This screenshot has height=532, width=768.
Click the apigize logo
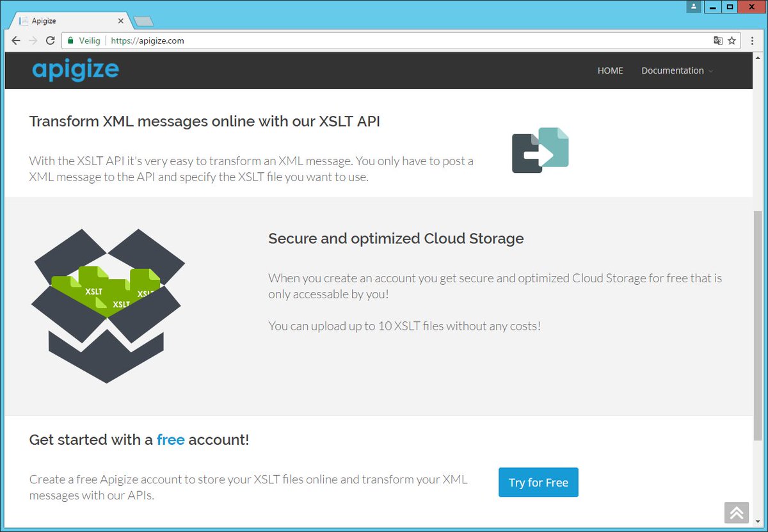tap(76, 70)
